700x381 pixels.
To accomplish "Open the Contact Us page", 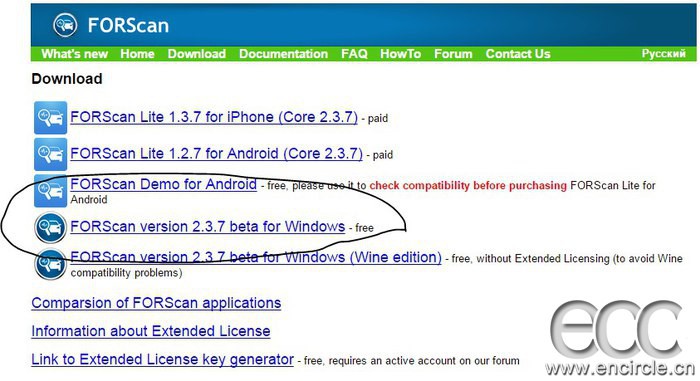I will point(518,54).
